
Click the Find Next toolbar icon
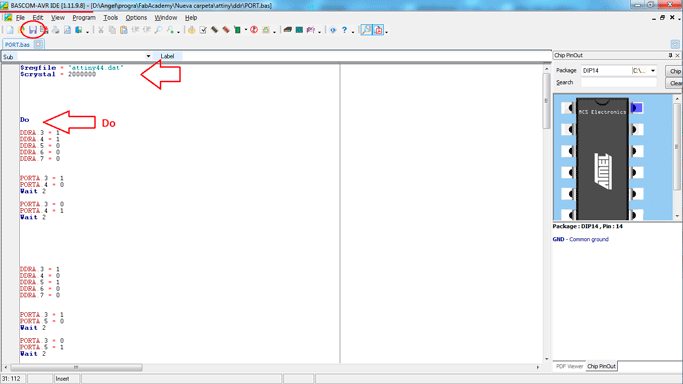pyautogui.click(x=170, y=30)
